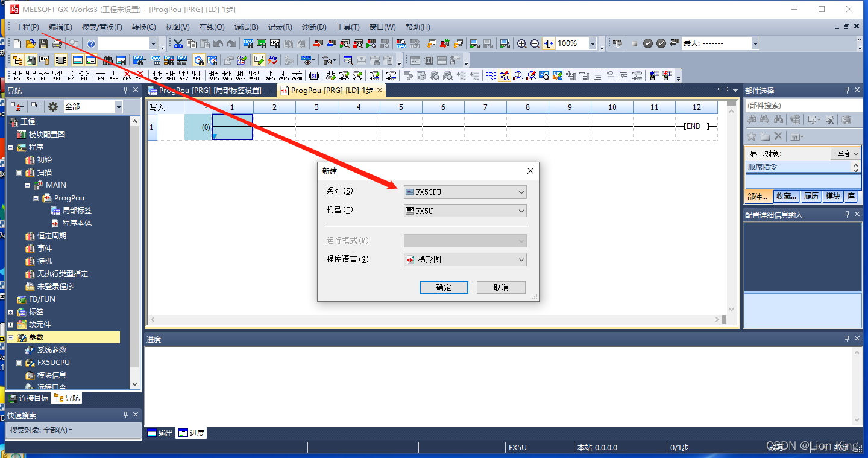This screenshot has height=458, width=868.
Task: Click the 搜索对象: 全部(A) dropdown button
Action: (41, 430)
